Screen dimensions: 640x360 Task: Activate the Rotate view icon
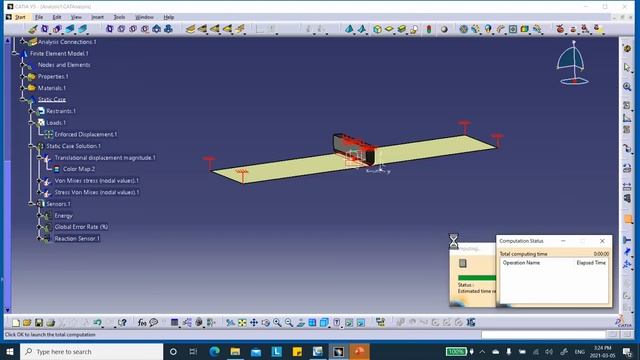point(266,323)
